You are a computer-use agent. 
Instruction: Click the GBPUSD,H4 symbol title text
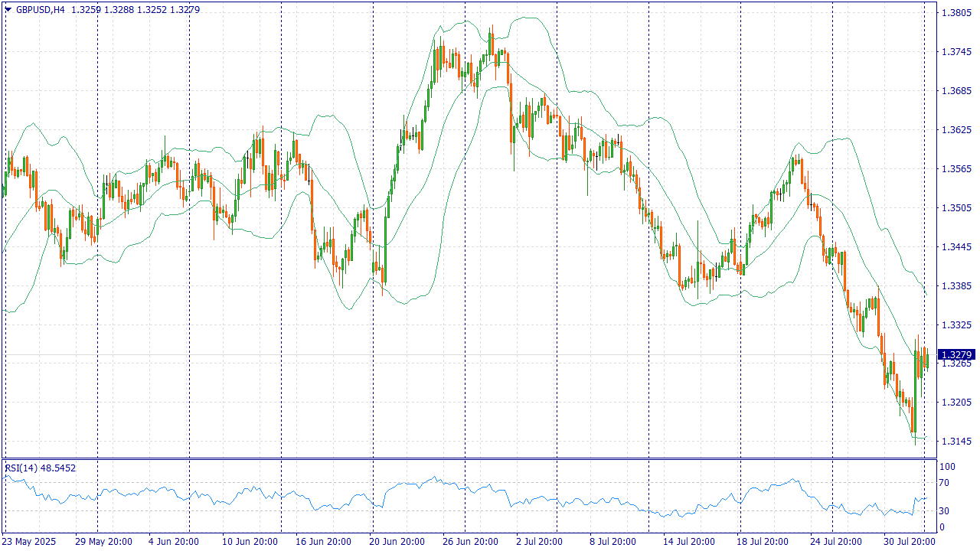pos(40,9)
